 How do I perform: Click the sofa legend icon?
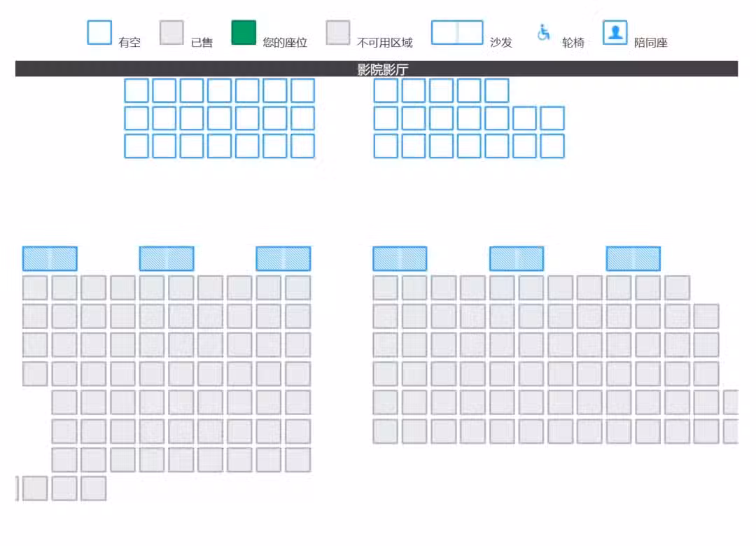point(457,33)
